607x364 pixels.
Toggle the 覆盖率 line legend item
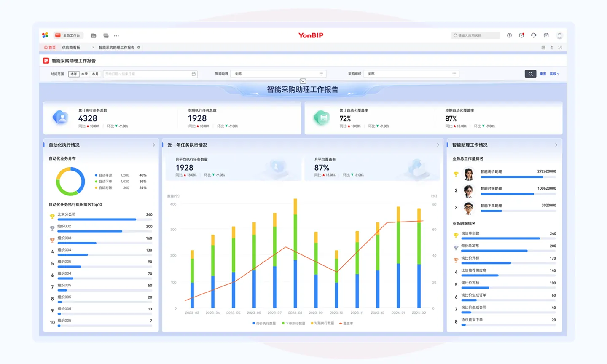coord(346,324)
